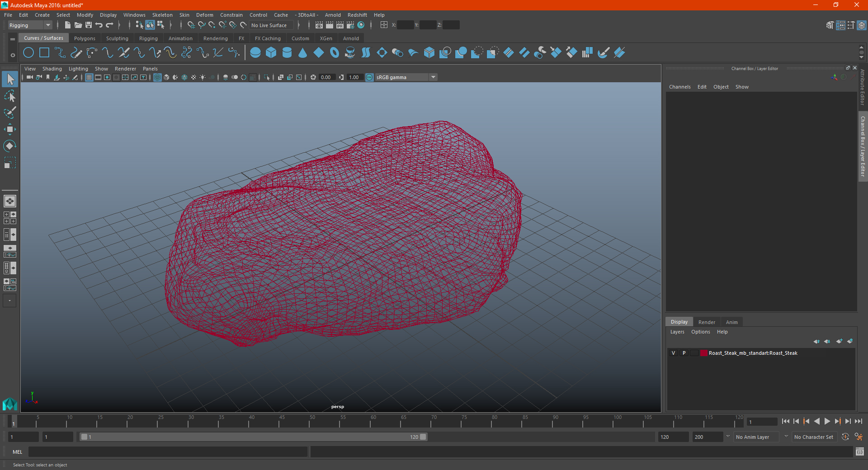This screenshot has width=868, height=470.
Task: Choose the Lasso select tool
Action: (x=10, y=96)
